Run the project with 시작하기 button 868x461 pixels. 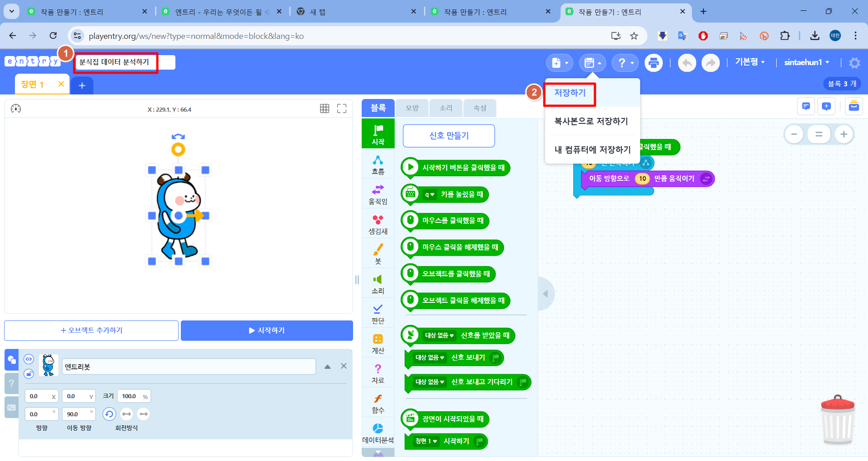pyautogui.click(x=267, y=330)
